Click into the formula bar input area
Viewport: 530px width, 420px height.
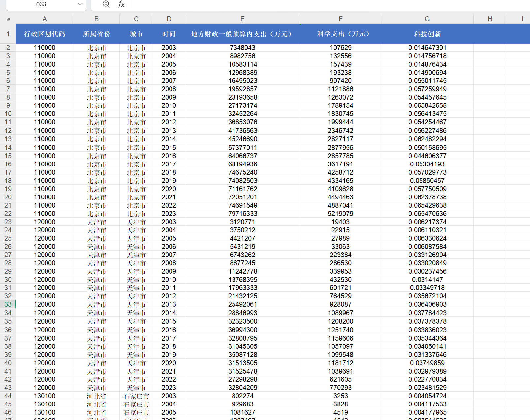click(x=330, y=4)
